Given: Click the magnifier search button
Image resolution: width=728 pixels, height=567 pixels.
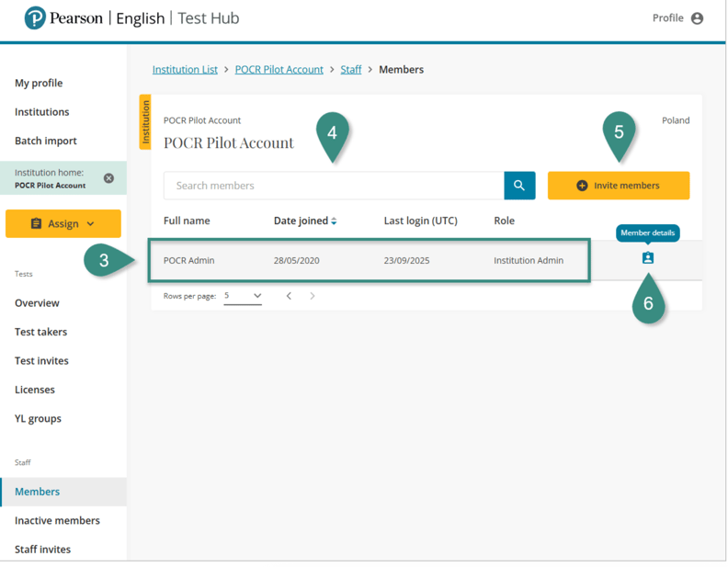Looking at the screenshot, I should [519, 186].
